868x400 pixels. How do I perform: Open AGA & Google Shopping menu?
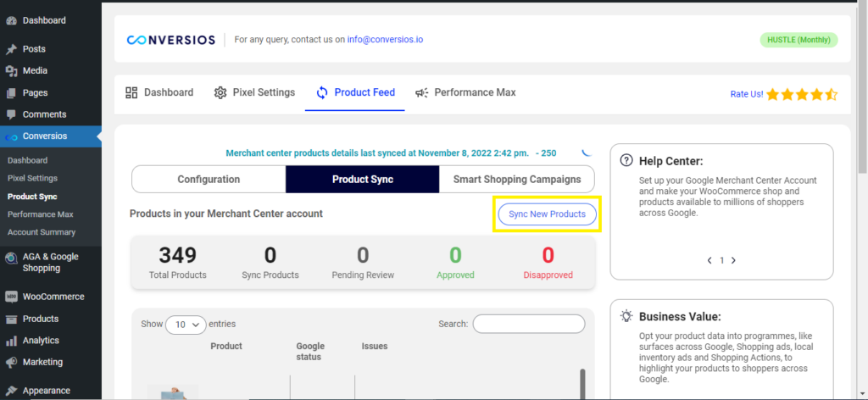[x=50, y=262]
